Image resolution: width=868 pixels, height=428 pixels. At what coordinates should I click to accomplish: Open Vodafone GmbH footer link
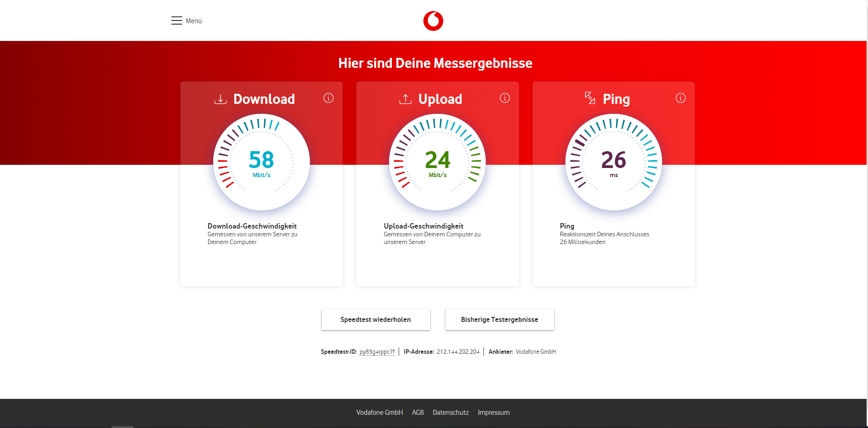380,413
